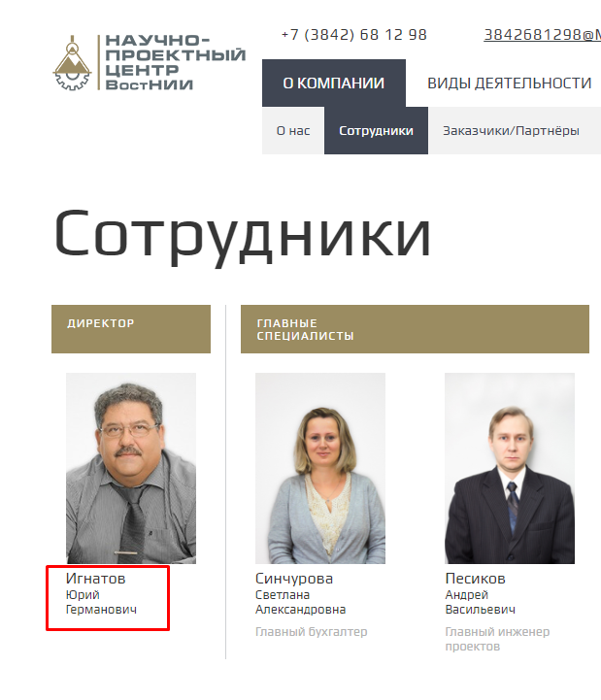The width and height of the screenshot is (601, 700).
Task: Open the photo of Песиков Андрей
Action: coord(510,468)
